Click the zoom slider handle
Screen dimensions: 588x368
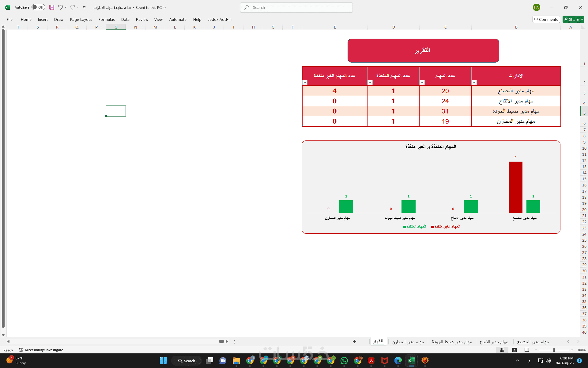click(x=554, y=350)
